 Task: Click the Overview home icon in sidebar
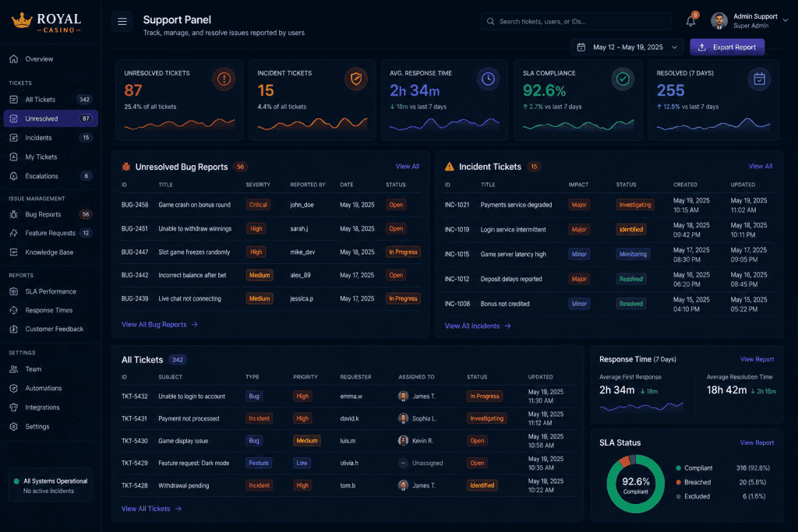(14, 59)
